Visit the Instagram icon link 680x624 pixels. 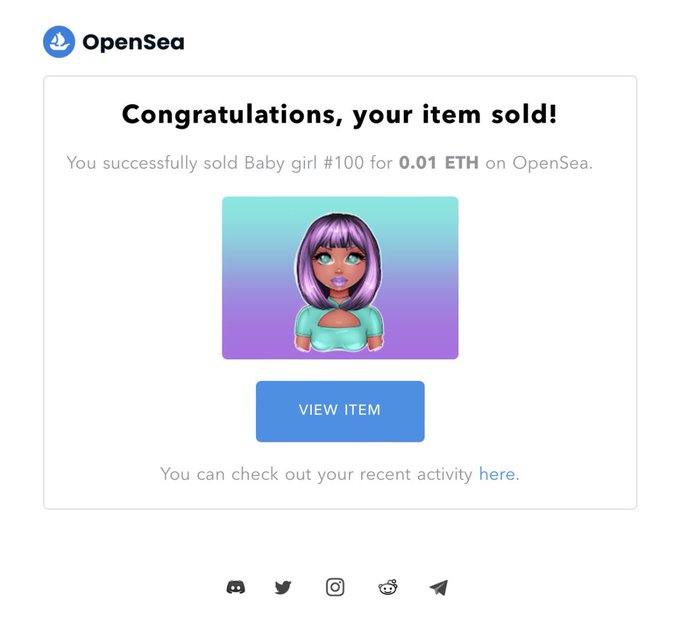[x=335, y=588]
